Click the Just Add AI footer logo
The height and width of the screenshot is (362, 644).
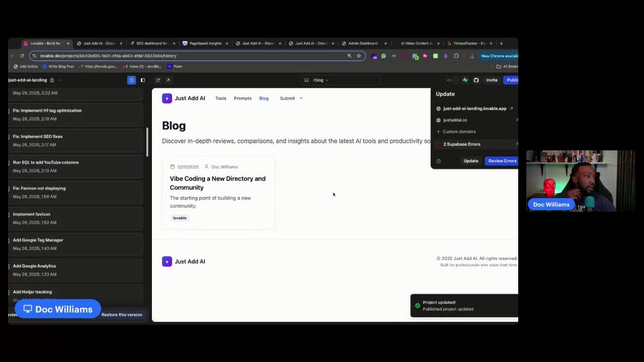coord(184,261)
